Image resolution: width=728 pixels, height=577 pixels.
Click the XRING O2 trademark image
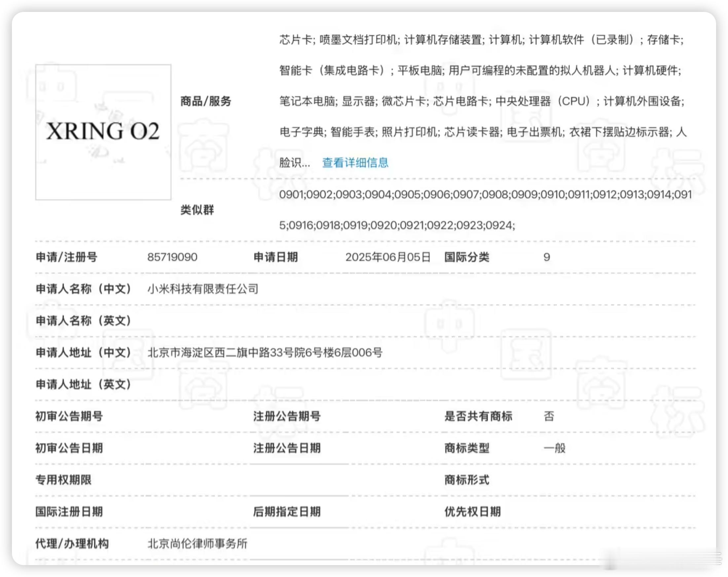coord(103,132)
